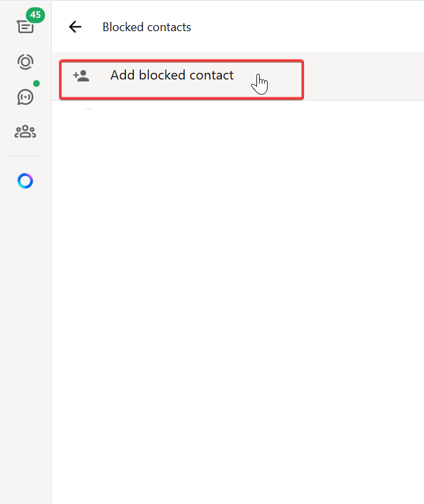Open the Communities people icon

coord(25,132)
